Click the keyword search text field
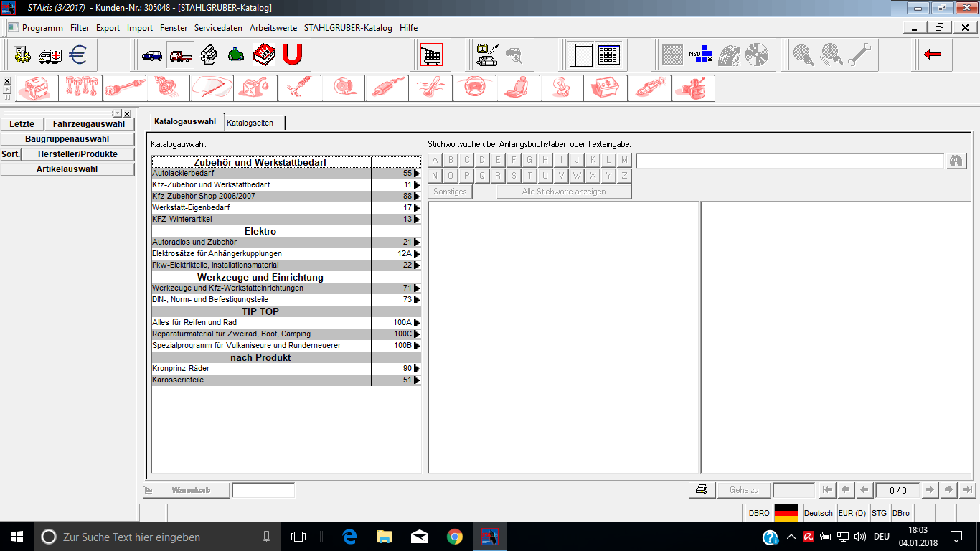Viewport: 980px width, 551px height. pyautogui.click(x=789, y=161)
